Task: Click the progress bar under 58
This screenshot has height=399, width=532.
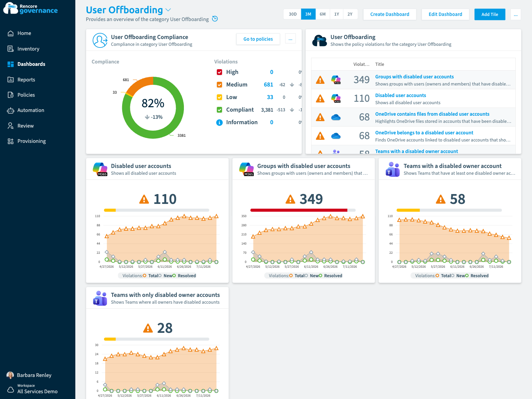Action: click(449, 210)
